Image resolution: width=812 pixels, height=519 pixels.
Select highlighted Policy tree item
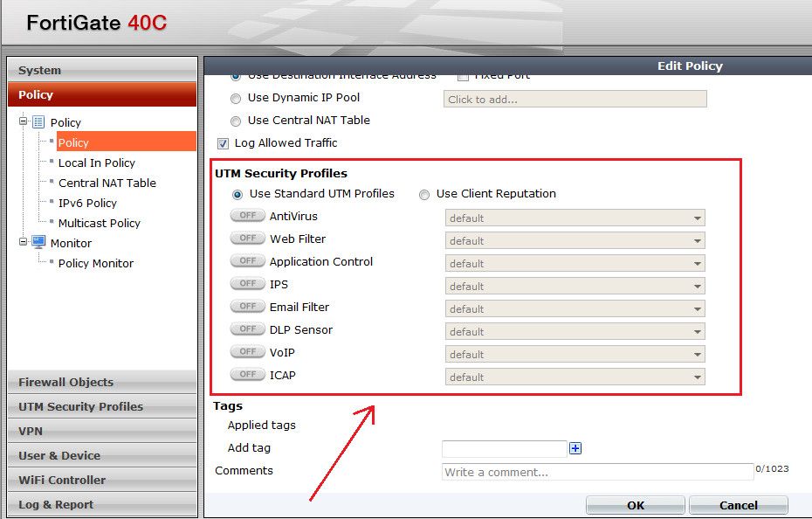(x=126, y=142)
